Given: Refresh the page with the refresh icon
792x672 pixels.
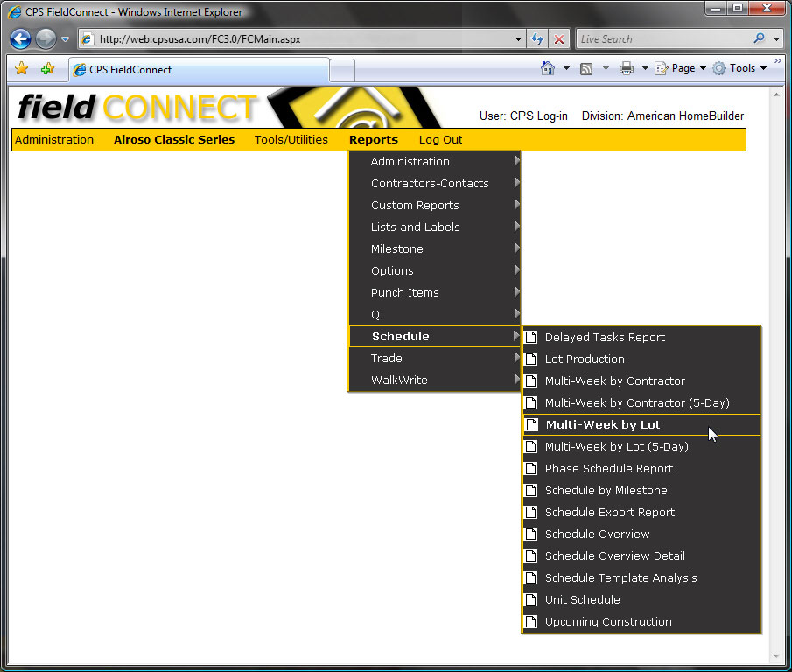Looking at the screenshot, I should [537, 38].
